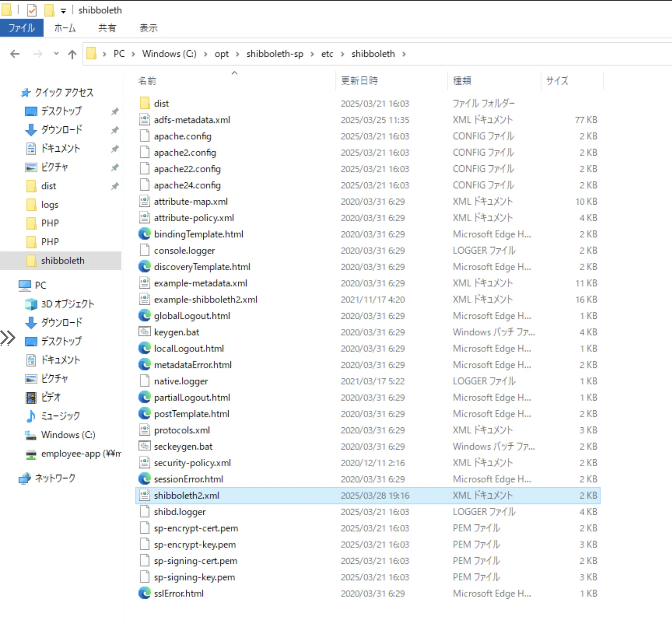
Task: Open the quick access toolbar customize dropdown
Action: coord(63,11)
